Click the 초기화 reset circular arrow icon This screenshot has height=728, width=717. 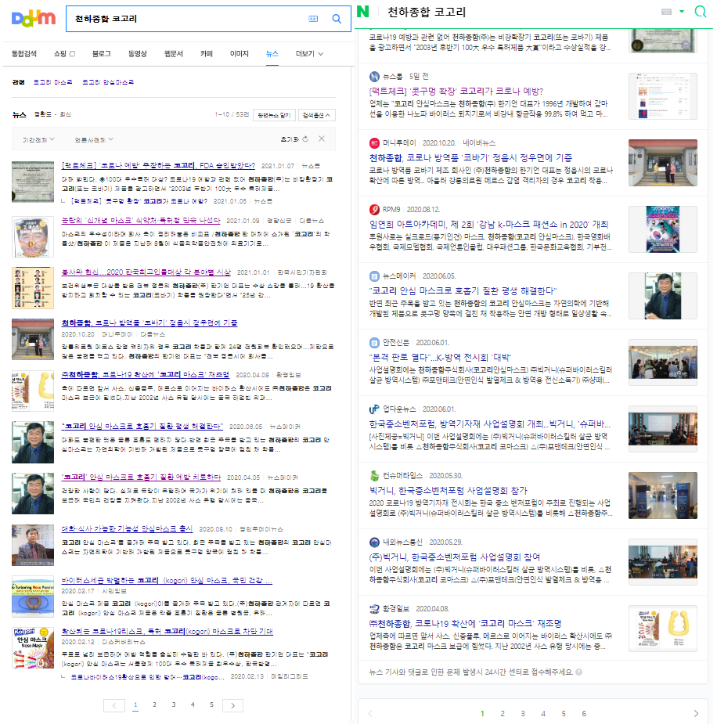pos(305,139)
